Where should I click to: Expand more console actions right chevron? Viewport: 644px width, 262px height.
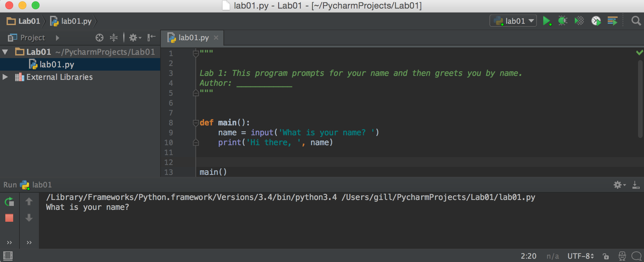click(29, 243)
